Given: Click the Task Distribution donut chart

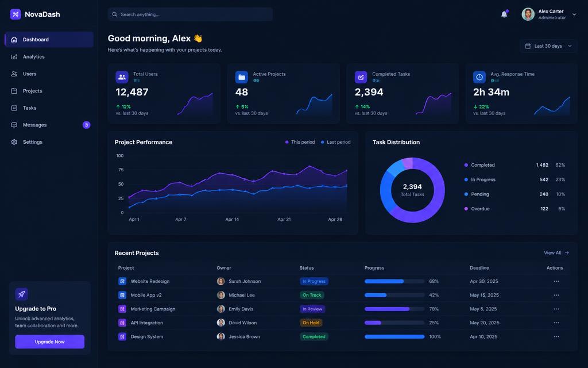Looking at the screenshot, I should 412,190.
